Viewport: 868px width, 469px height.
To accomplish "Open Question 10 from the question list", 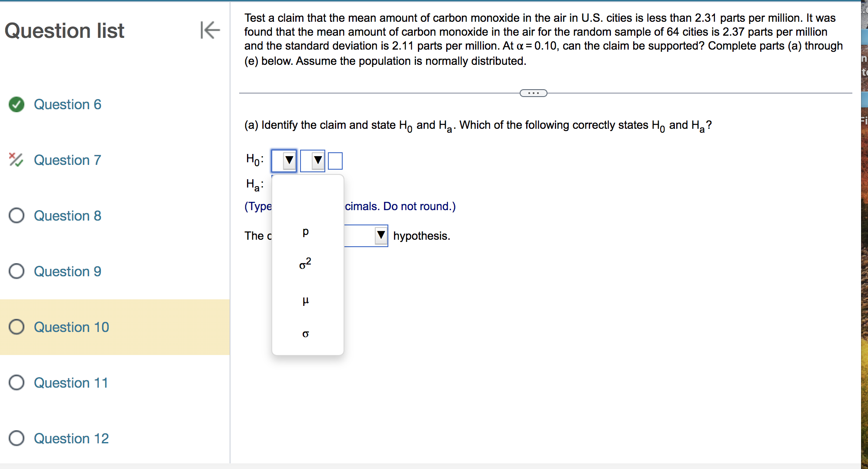I will click(x=71, y=327).
